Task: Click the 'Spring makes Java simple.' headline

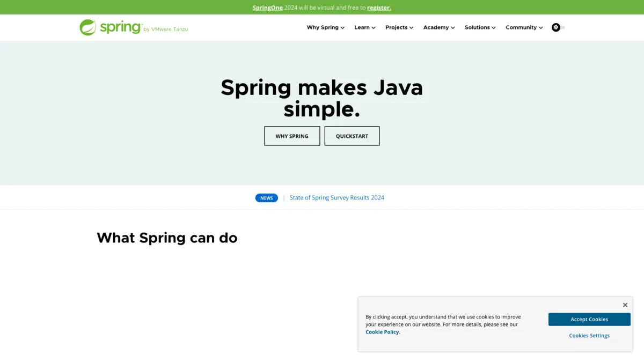Action: click(x=322, y=98)
